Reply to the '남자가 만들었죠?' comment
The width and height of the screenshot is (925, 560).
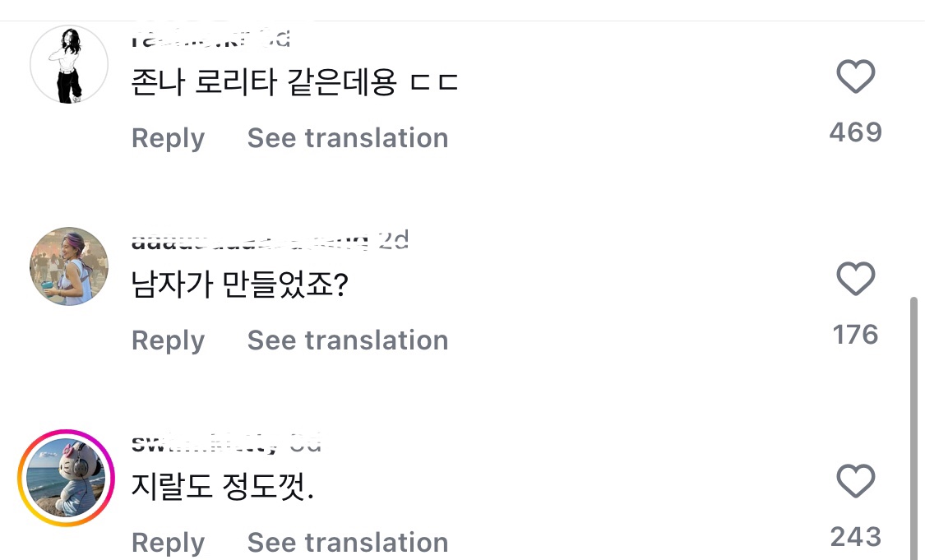168,340
